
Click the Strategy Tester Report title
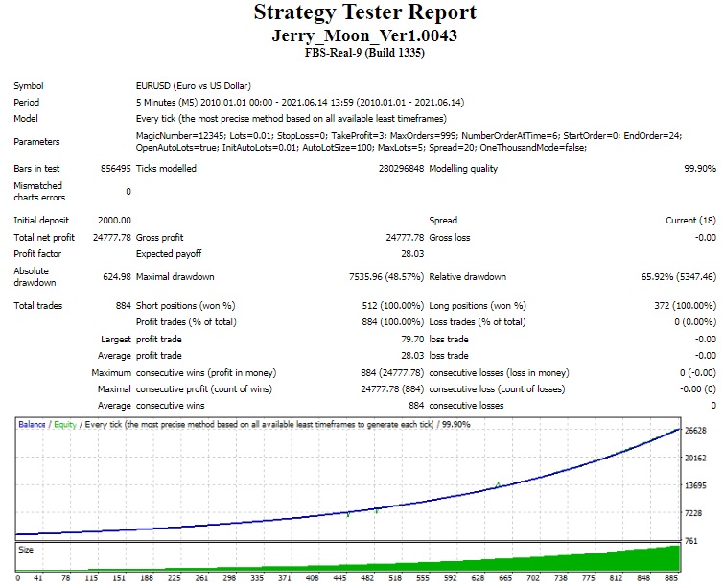(364, 12)
